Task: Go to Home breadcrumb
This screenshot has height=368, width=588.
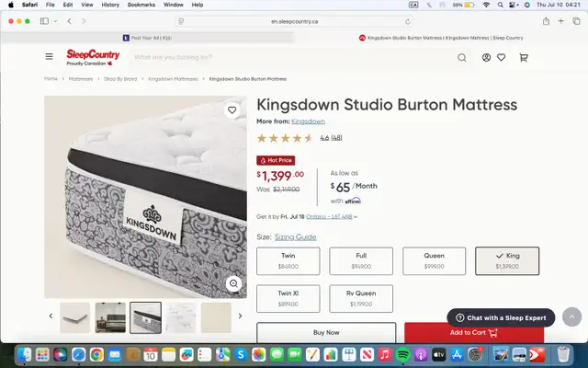Action: [x=51, y=79]
